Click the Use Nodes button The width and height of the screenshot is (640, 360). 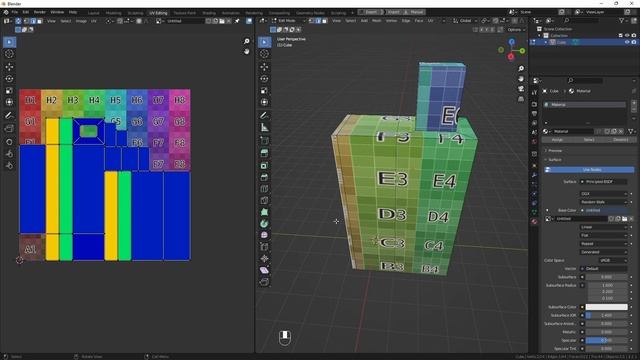[590, 170]
